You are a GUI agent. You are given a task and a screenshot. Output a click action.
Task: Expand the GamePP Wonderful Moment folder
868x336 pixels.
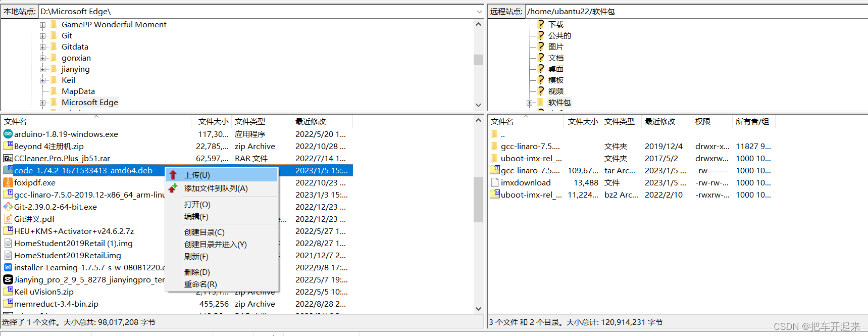click(43, 24)
